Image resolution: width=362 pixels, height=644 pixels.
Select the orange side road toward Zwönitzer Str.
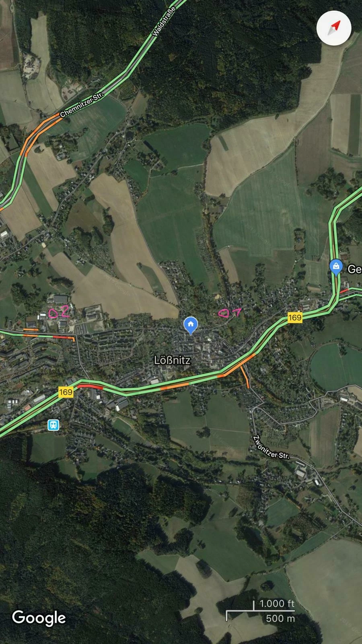point(245,376)
